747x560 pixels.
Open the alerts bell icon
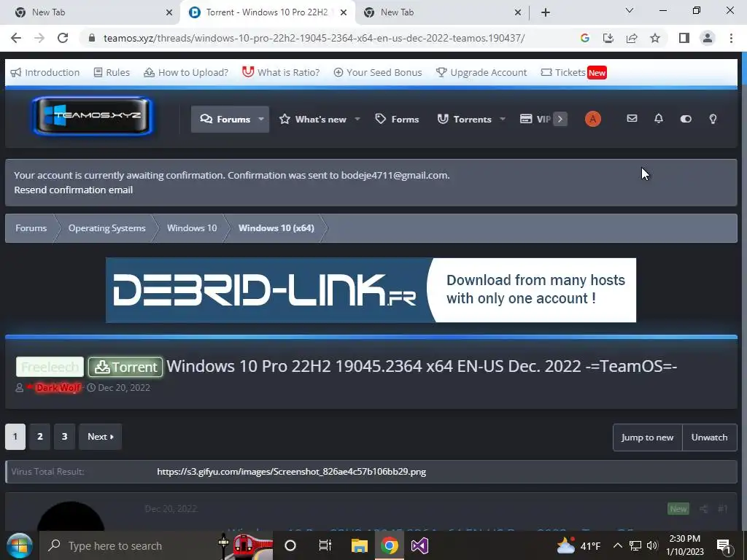659,119
